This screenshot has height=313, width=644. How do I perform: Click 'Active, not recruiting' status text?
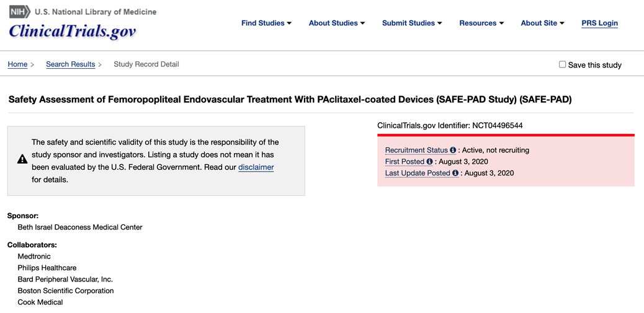[496, 150]
